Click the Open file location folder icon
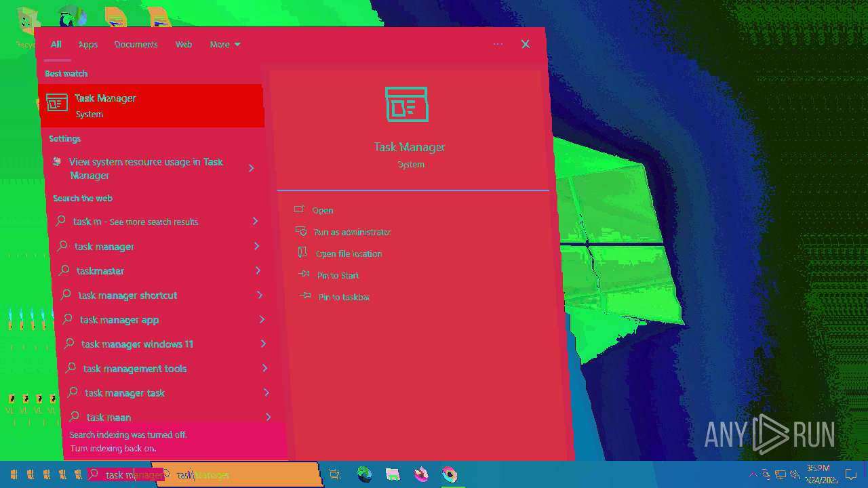 point(302,253)
